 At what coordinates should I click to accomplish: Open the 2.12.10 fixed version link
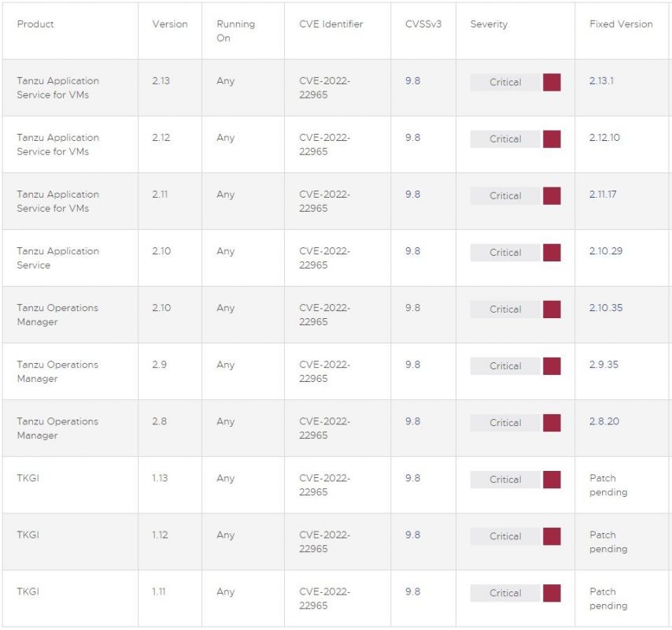tap(604, 138)
